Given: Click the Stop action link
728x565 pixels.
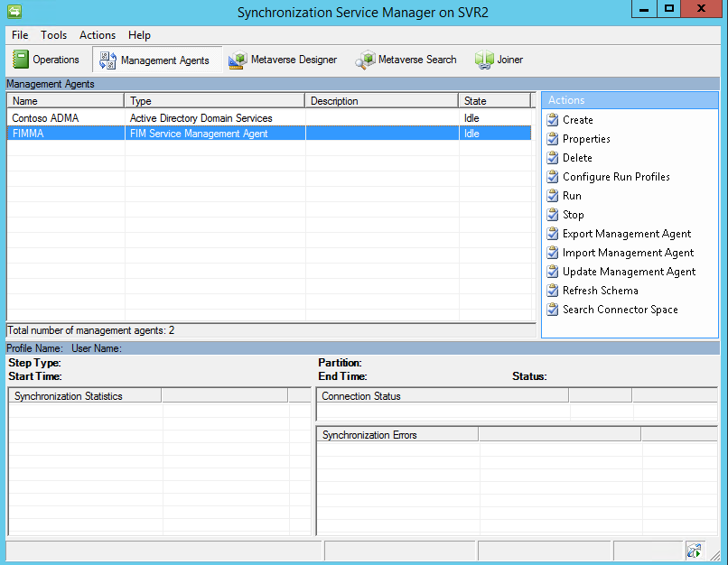Looking at the screenshot, I should point(574,215).
